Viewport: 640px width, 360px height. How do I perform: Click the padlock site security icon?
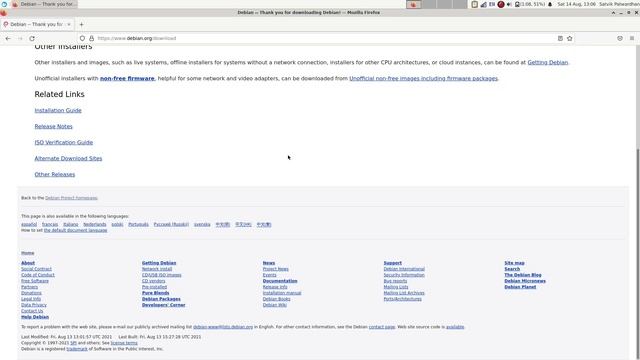tap(91, 38)
